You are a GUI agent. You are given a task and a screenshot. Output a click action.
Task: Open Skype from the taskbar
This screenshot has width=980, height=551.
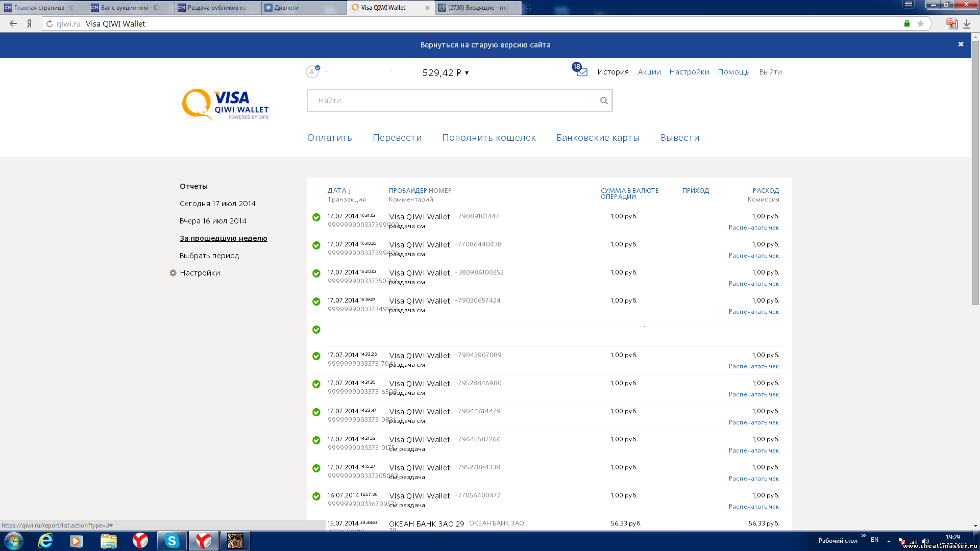tap(171, 541)
